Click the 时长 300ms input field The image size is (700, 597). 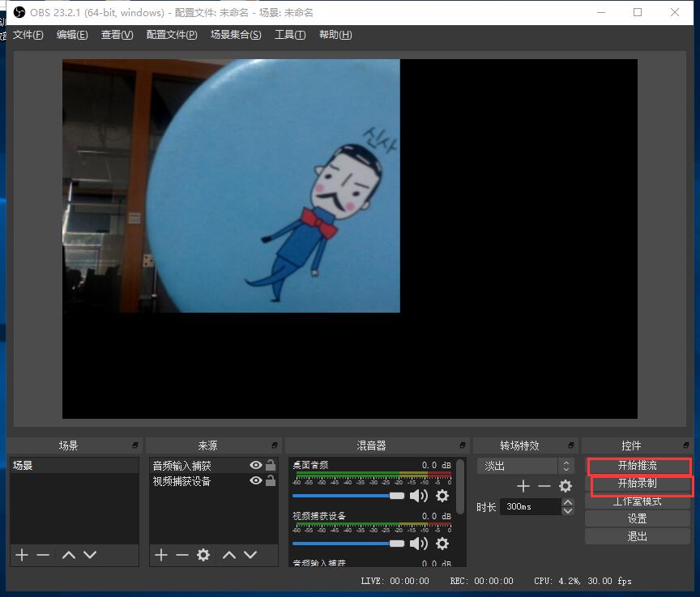pyautogui.click(x=530, y=506)
